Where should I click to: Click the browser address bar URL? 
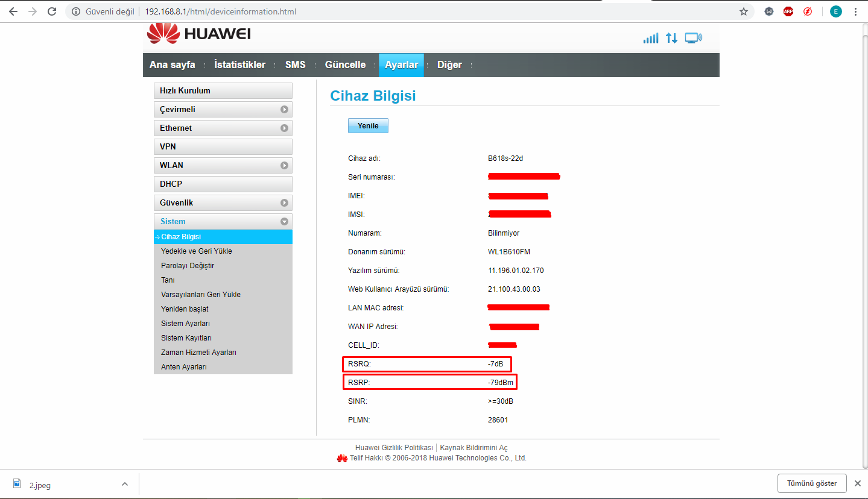point(220,11)
